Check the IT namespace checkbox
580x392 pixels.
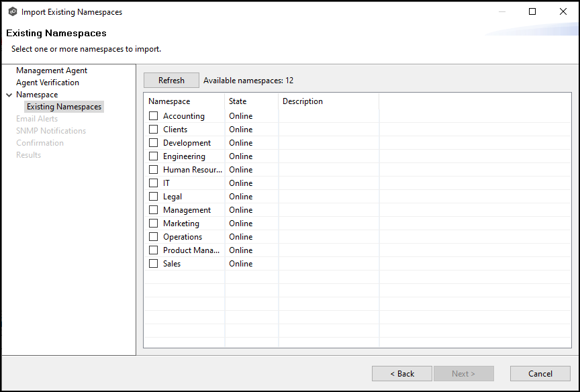coord(153,183)
